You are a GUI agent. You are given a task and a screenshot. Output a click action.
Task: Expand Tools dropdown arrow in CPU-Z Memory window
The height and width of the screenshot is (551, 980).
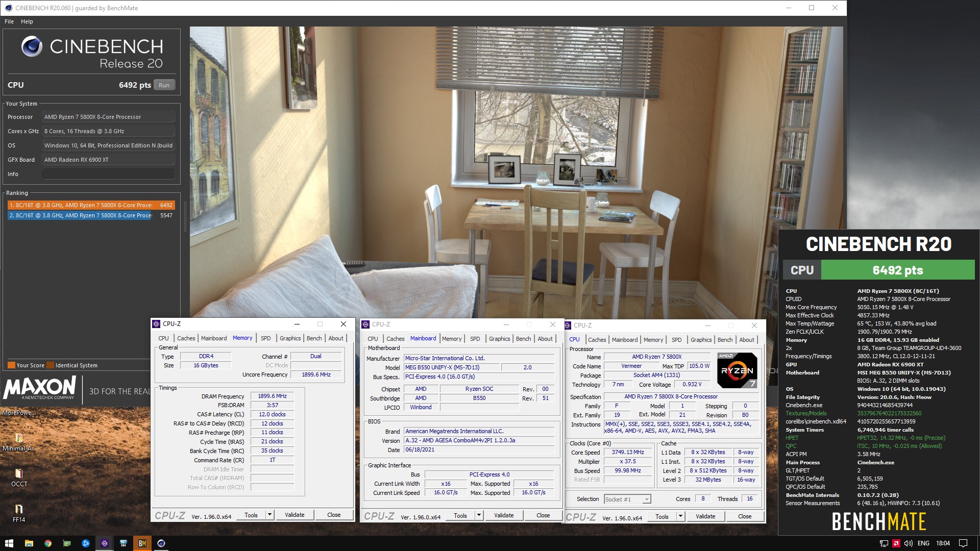tap(269, 515)
